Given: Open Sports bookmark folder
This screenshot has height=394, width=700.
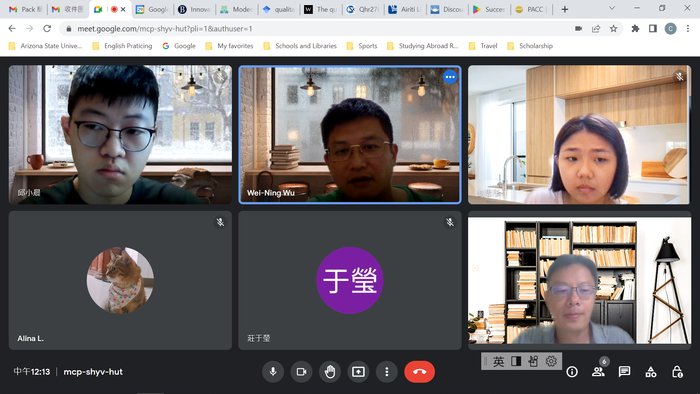Looking at the screenshot, I should coord(362,46).
